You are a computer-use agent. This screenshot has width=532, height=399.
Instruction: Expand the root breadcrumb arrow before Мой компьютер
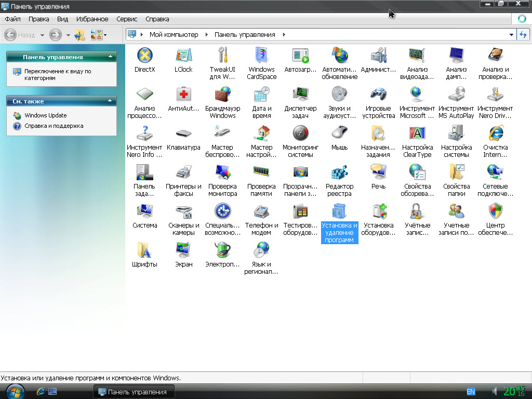pyautogui.click(x=141, y=35)
